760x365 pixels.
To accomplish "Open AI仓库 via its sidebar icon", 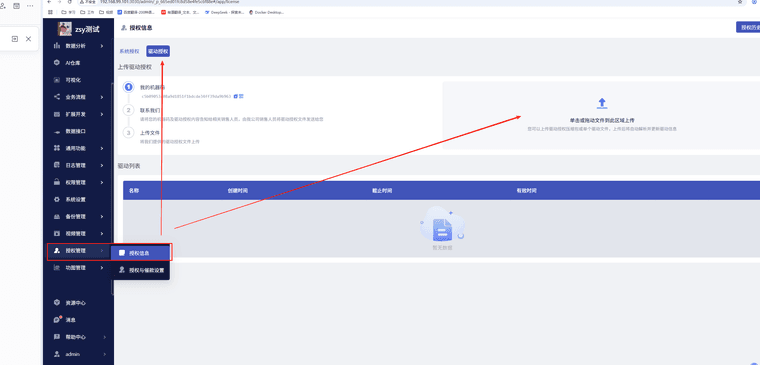I will (x=57, y=63).
